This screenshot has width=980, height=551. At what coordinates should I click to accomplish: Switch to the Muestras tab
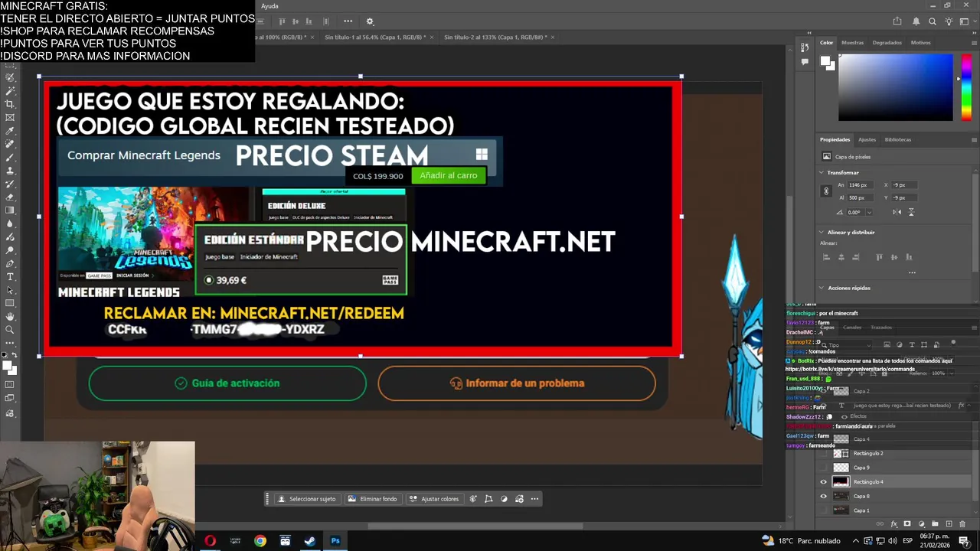pos(852,43)
